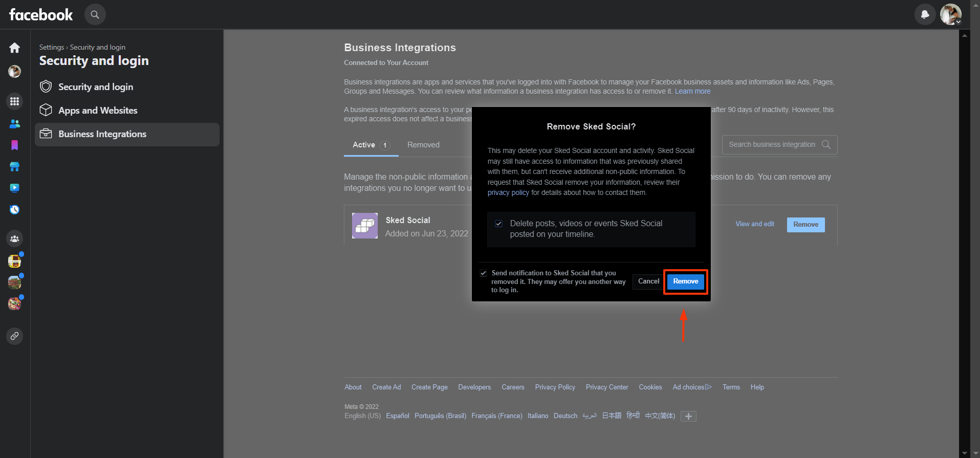Switch language to Español

coord(398,416)
